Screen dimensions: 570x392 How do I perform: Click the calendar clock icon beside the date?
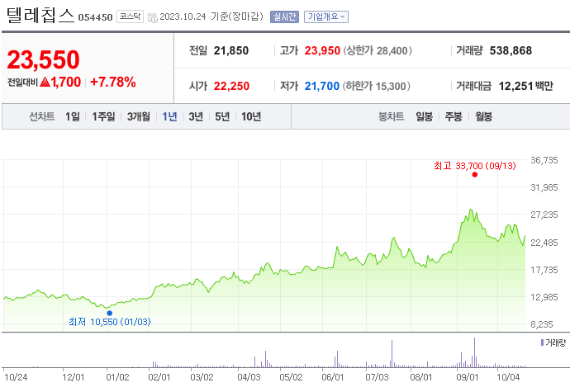click(x=153, y=17)
